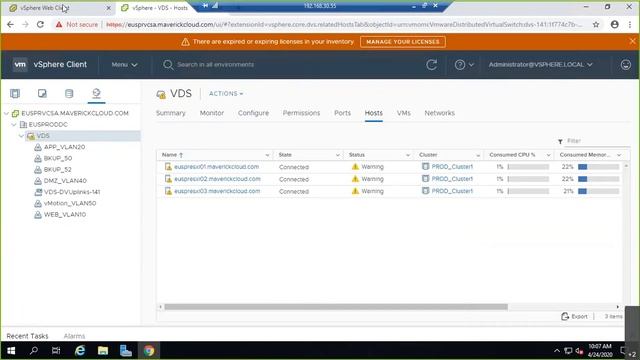
Task: Click the euspresxi01 memory usage bar
Action: [598, 167]
